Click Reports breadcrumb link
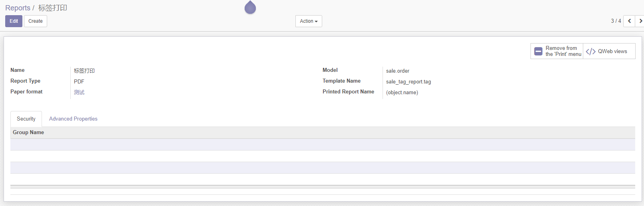The width and height of the screenshot is (644, 206). pyautogui.click(x=18, y=8)
